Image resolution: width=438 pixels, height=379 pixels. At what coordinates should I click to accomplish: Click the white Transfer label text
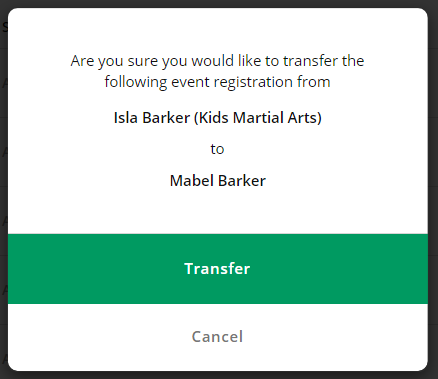pyautogui.click(x=217, y=269)
